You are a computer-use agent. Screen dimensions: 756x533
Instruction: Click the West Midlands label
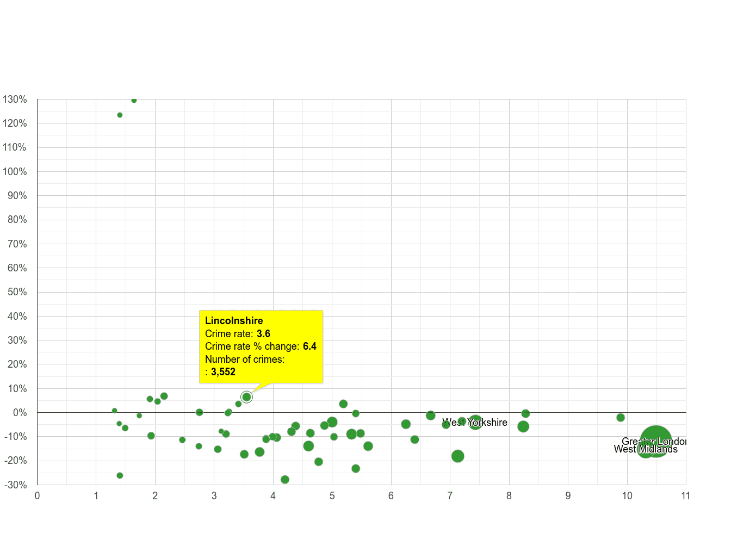point(646,449)
